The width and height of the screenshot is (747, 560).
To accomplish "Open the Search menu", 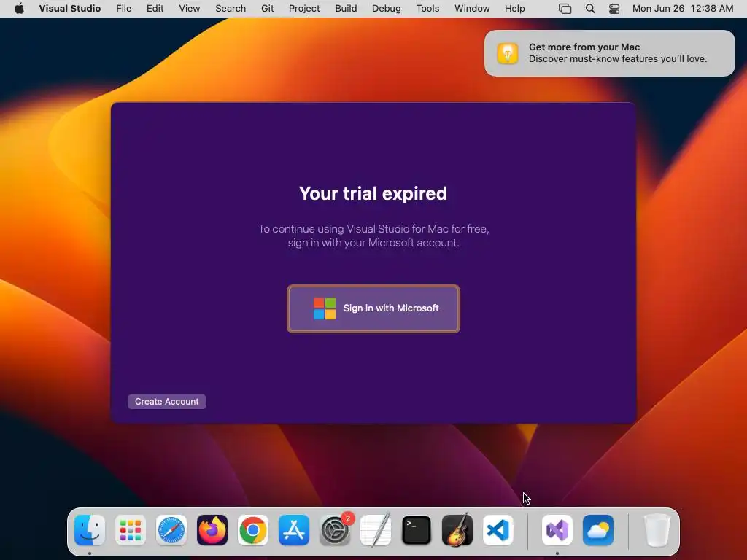I will (x=230, y=8).
